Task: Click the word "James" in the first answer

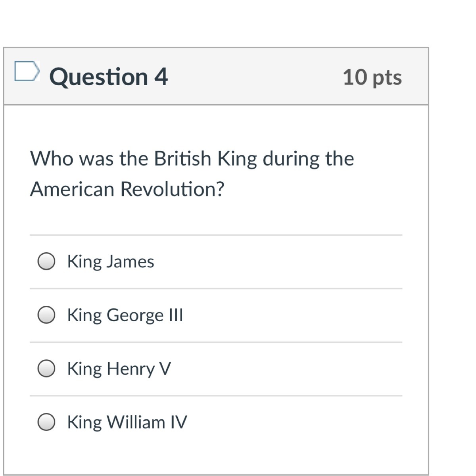Action: (x=130, y=261)
